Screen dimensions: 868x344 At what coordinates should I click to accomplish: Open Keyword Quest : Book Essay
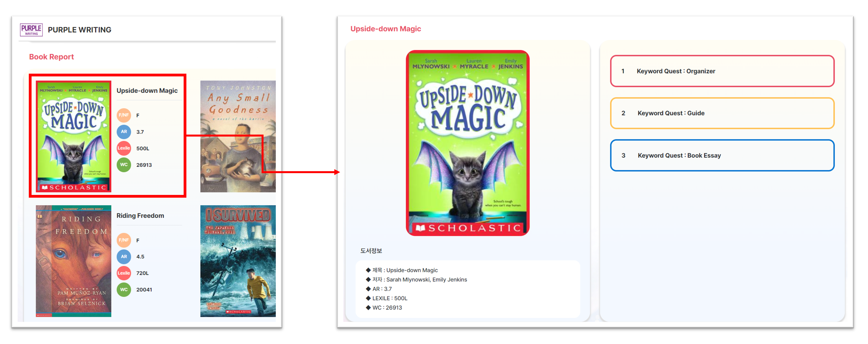pyautogui.click(x=722, y=155)
